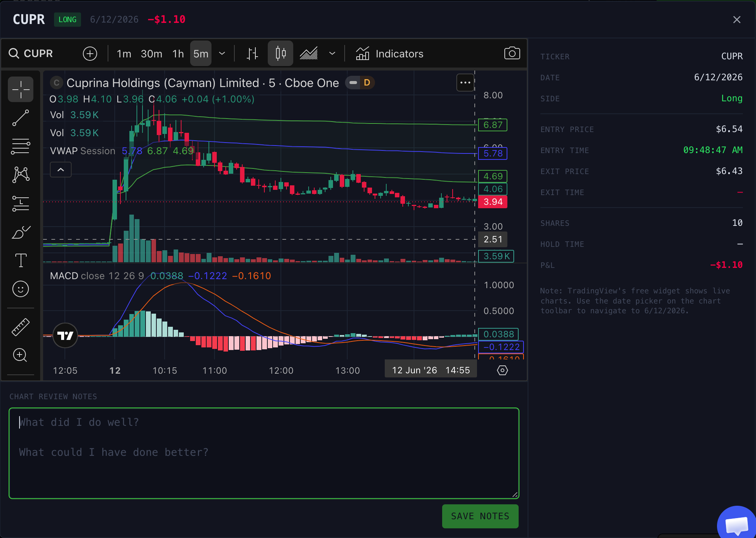Save the chart review notes
Viewport: 756px width, 538px height.
pyautogui.click(x=480, y=516)
